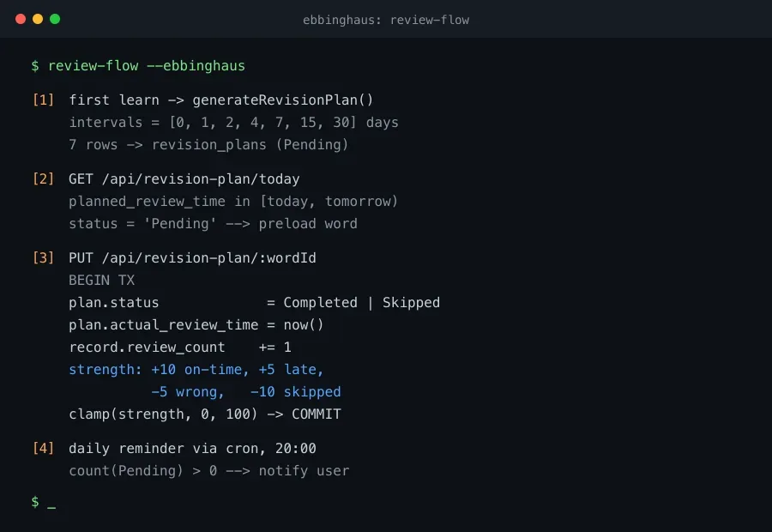Screen dimensions: 772x532
Task: Click the '[1]' step marker
Action: [44, 100]
